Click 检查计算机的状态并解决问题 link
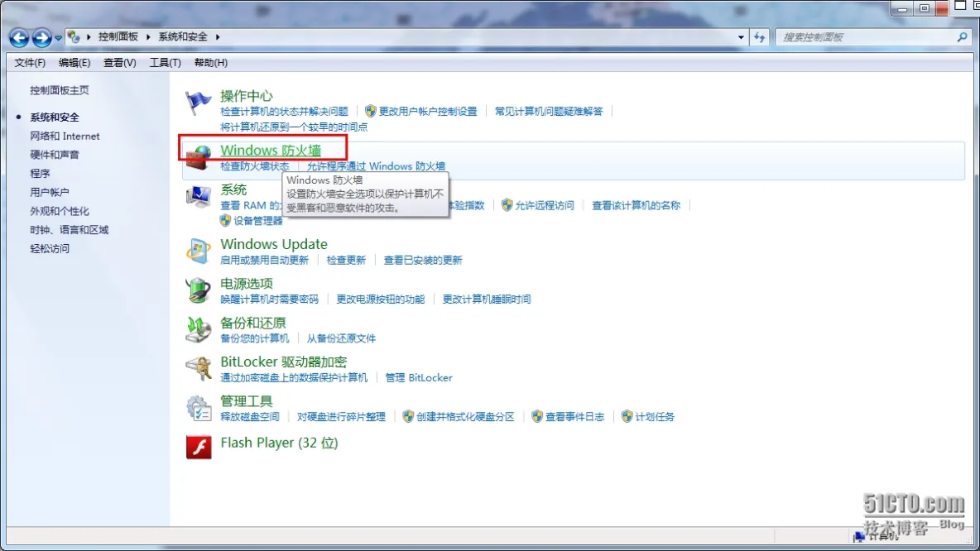 coord(285,111)
